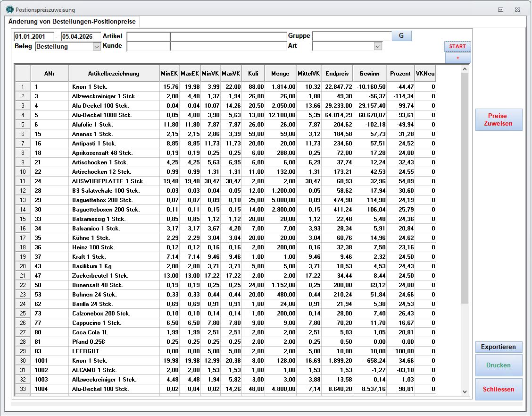Sort by the Gewinn column header
The image size is (532, 416).
point(369,73)
